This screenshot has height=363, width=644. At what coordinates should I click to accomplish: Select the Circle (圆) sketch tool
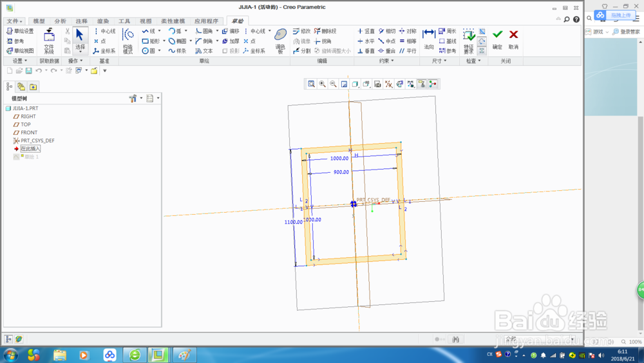pyautogui.click(x=149, y=51)
